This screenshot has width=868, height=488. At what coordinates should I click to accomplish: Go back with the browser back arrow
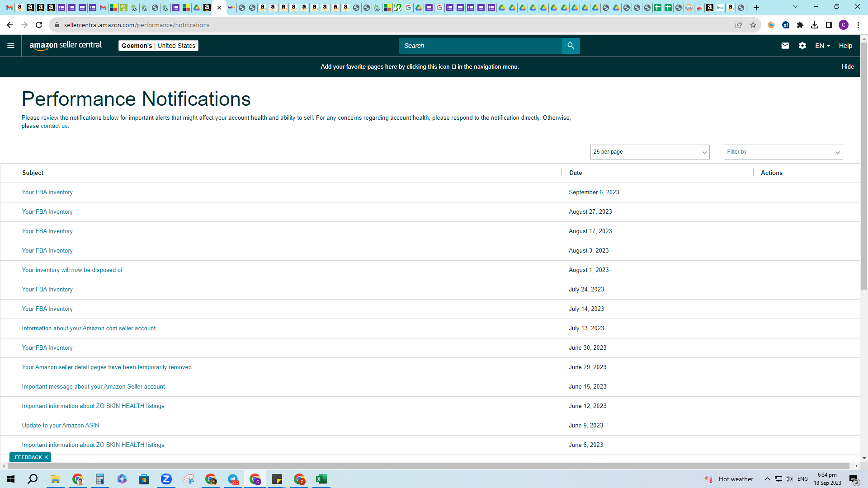click(x=10, y=25)
